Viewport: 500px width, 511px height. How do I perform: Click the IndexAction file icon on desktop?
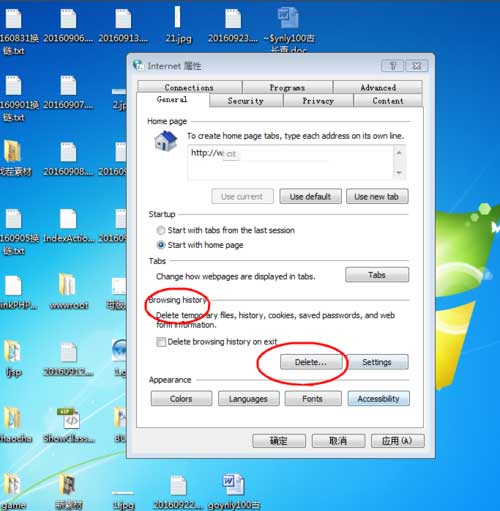68,219
